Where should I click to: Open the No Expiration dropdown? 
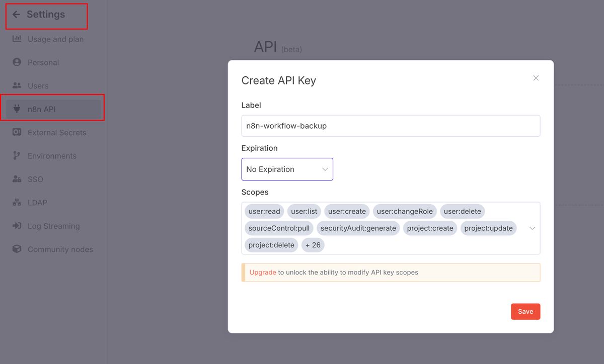[x=287, y=169]
